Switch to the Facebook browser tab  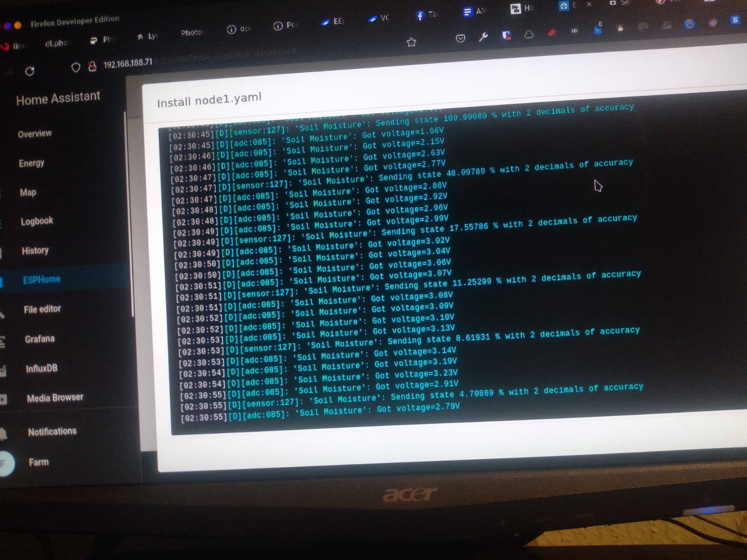click(426, 15)
